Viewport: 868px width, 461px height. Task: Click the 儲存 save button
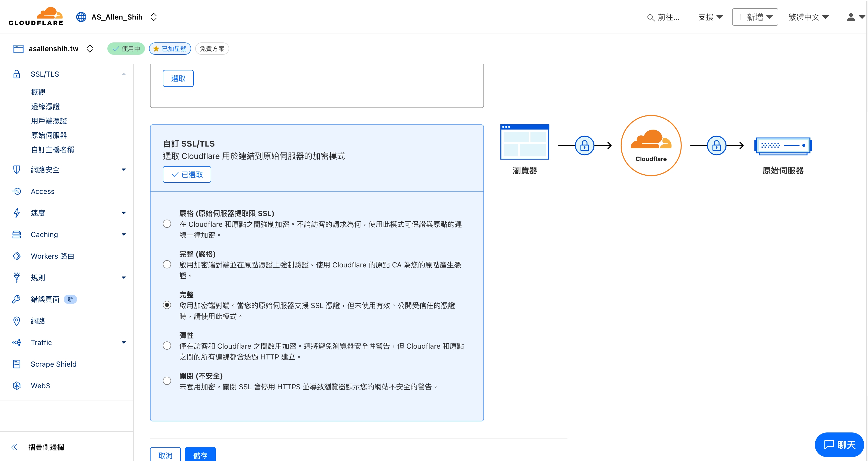click(x=200, y=455)
